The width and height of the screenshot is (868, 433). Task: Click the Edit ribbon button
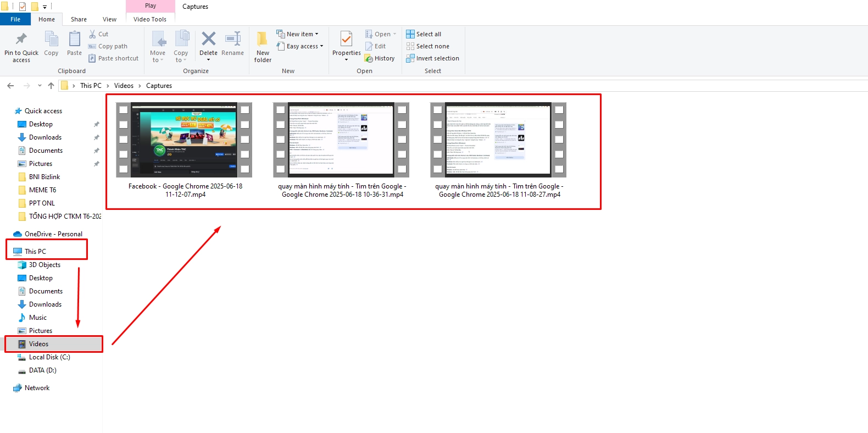[x=376, y=46]
